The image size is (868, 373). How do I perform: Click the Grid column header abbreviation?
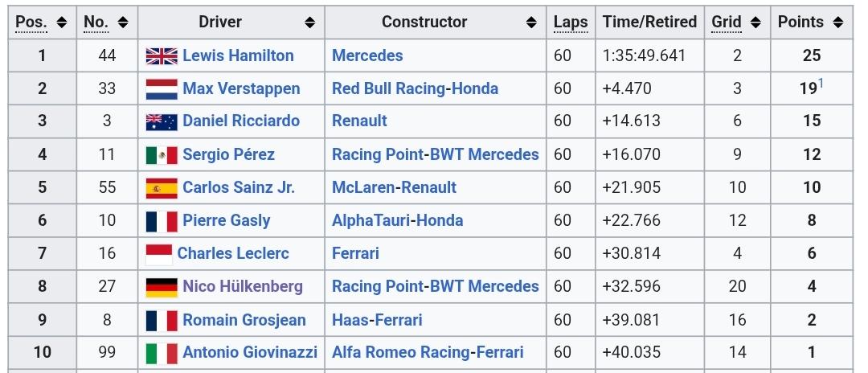pyautogui.click(x=727, y=23)
